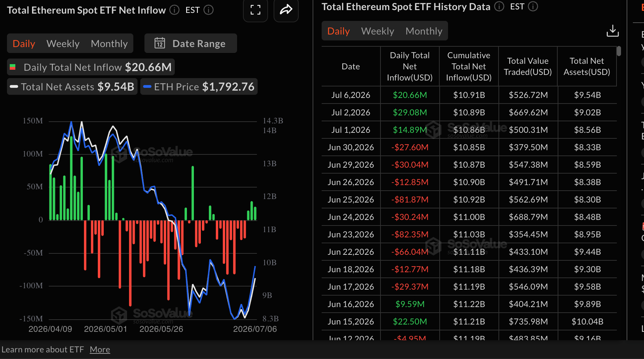Viewport: 644px width, 359px height.
Task: Click the $546.09M traded value cell
Action: (528, 287)
